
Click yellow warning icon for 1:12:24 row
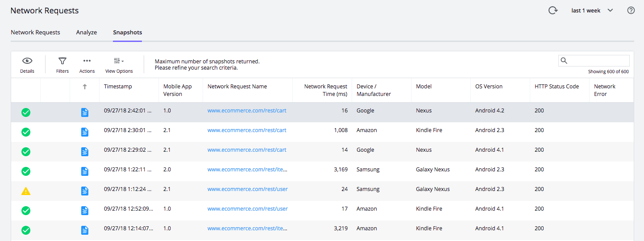(x=26, y=191)
